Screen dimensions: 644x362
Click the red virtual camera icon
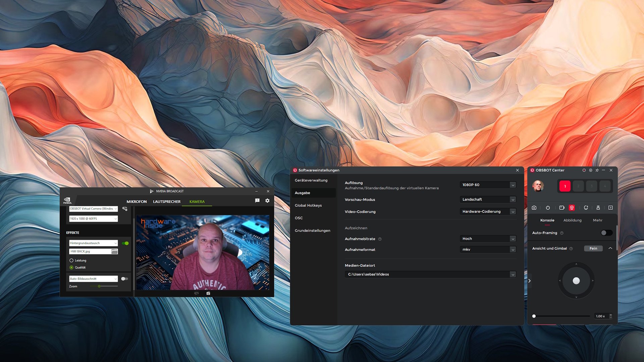click(572, 208)
